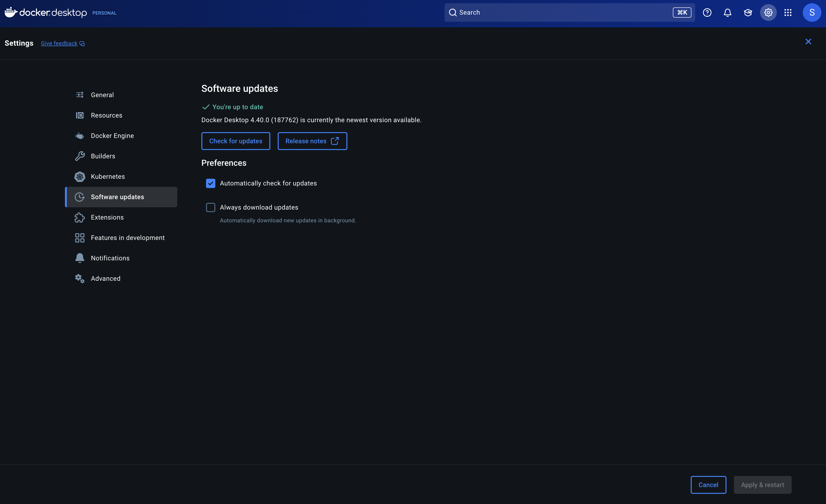Click Apply & restart button
826x504 pixels.
pos(763,485)
